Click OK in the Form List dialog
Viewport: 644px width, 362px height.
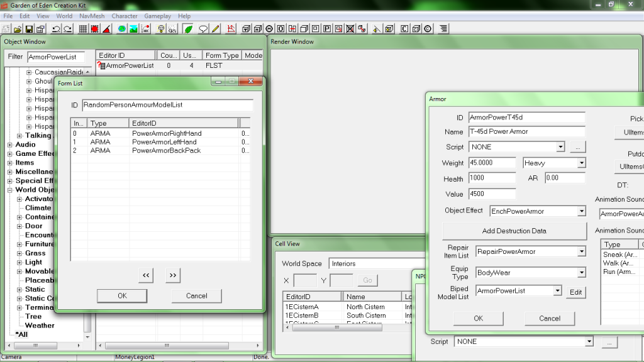122,296
